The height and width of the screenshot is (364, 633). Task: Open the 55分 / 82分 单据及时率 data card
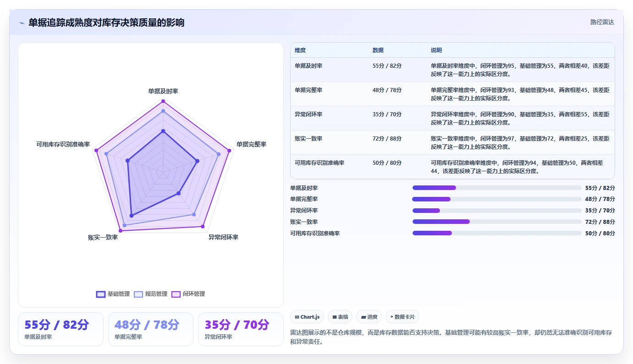tap(61, 329)
